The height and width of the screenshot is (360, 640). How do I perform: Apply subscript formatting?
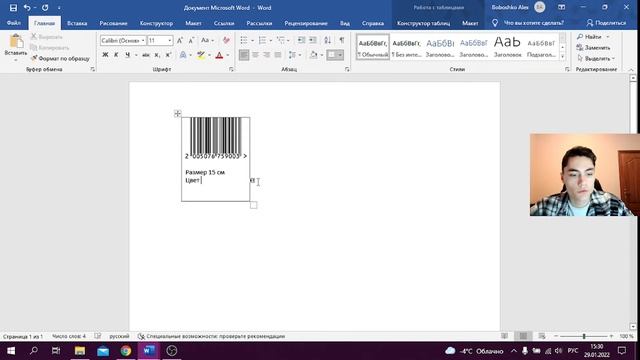(x=157, y=55)
